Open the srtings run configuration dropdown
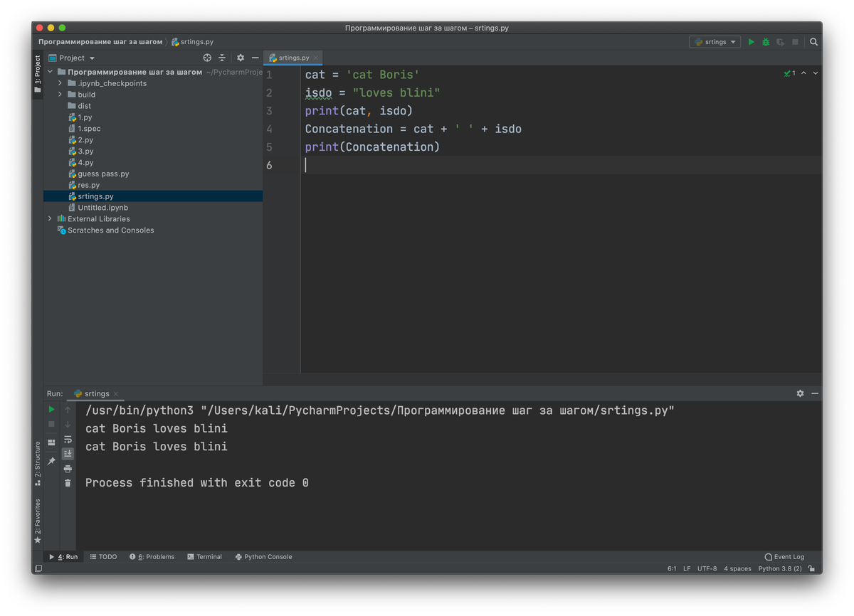The image size is (854, 616). pyautogui.click(x=715, y=42)
